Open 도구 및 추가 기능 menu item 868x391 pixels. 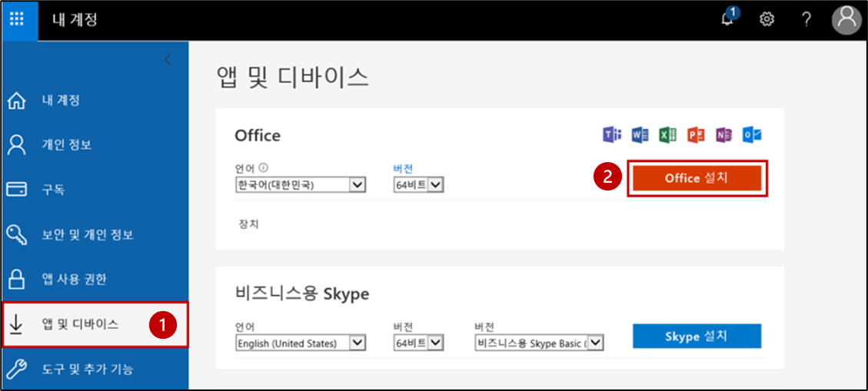pos(88,369)
